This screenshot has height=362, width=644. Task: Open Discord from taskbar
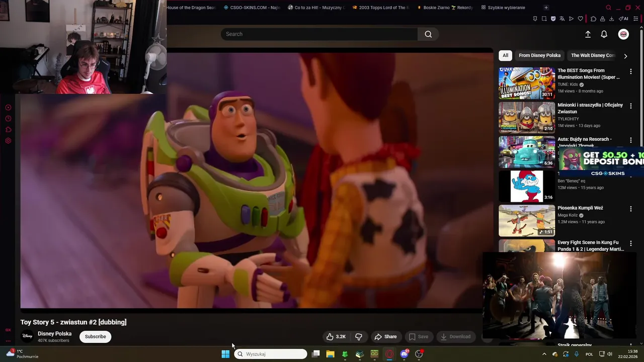[404, 354]
